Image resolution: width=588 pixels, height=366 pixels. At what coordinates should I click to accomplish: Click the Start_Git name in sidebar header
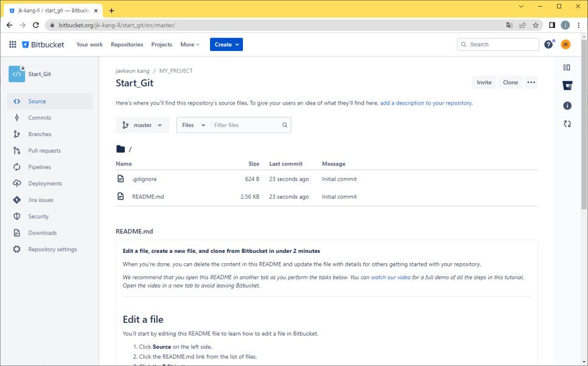40,74
